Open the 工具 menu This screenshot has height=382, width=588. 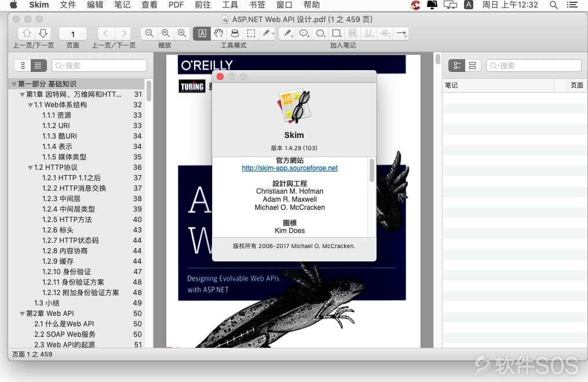tap(230, 5)
